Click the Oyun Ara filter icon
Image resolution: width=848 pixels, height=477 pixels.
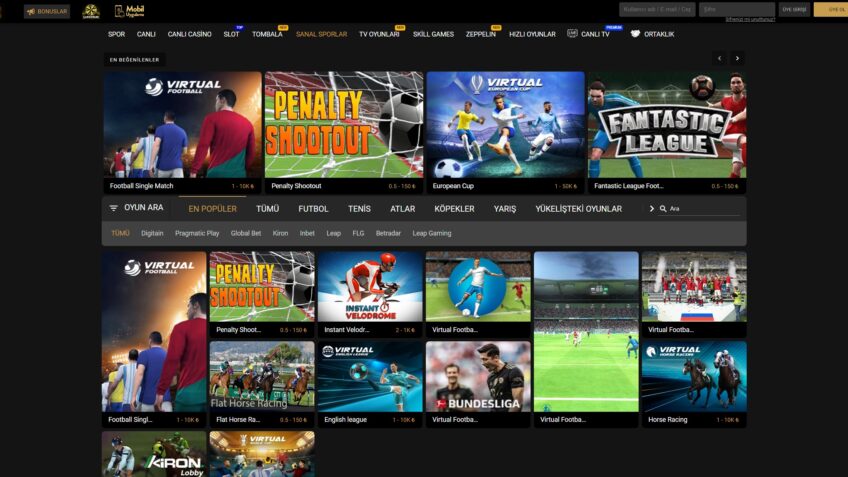113,208
